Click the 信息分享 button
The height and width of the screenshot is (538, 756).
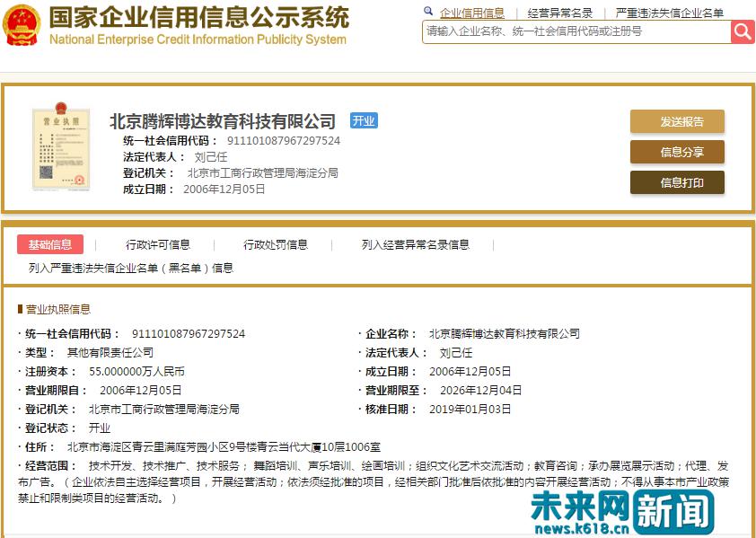click(677, 152)
